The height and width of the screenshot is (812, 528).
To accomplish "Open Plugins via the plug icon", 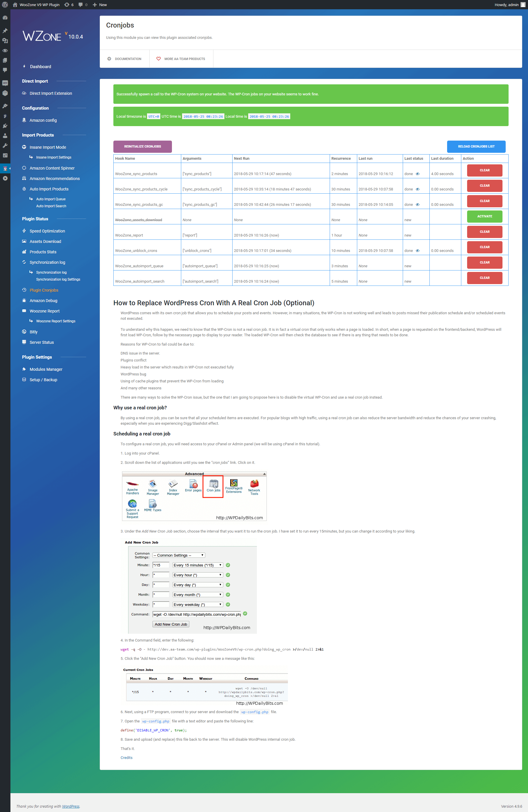I will (5, 126).
